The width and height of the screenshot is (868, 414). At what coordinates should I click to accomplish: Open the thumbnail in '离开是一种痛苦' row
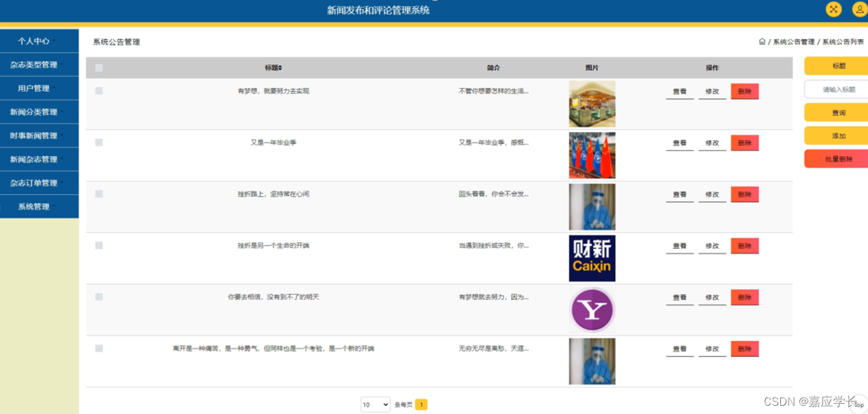[x=592, y=361]
